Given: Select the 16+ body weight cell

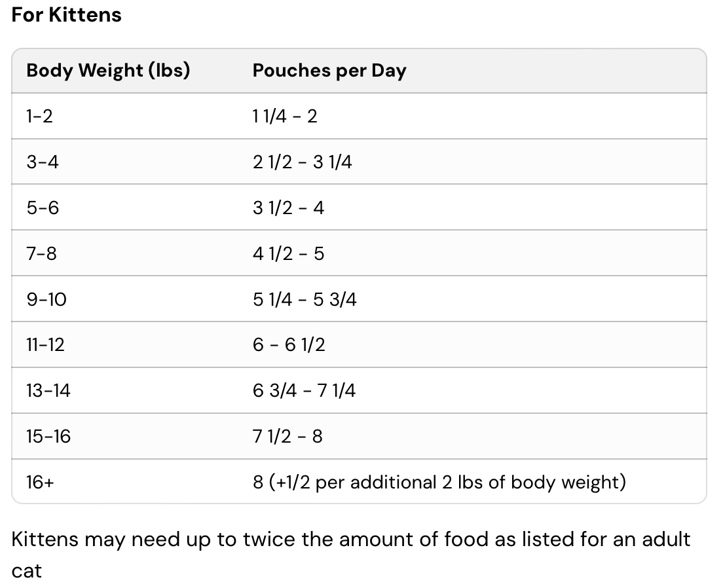Looking at the screenshot, I should point(41,482).
